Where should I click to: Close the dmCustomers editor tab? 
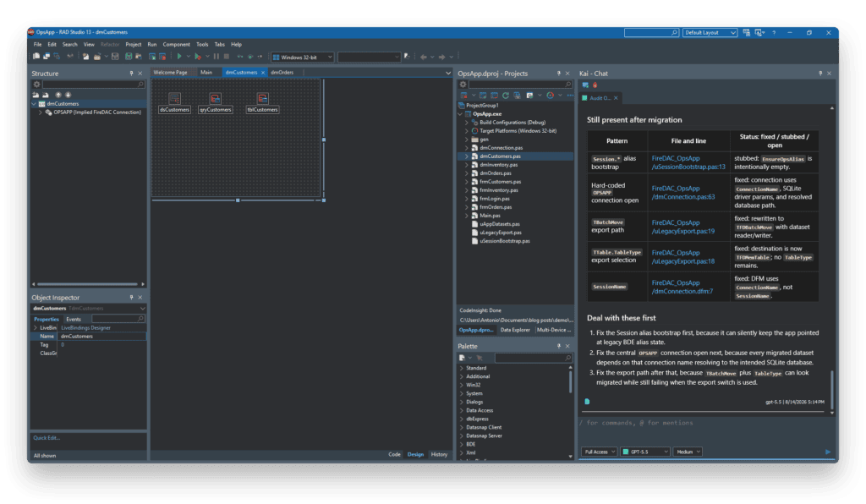tap(263, 73)
